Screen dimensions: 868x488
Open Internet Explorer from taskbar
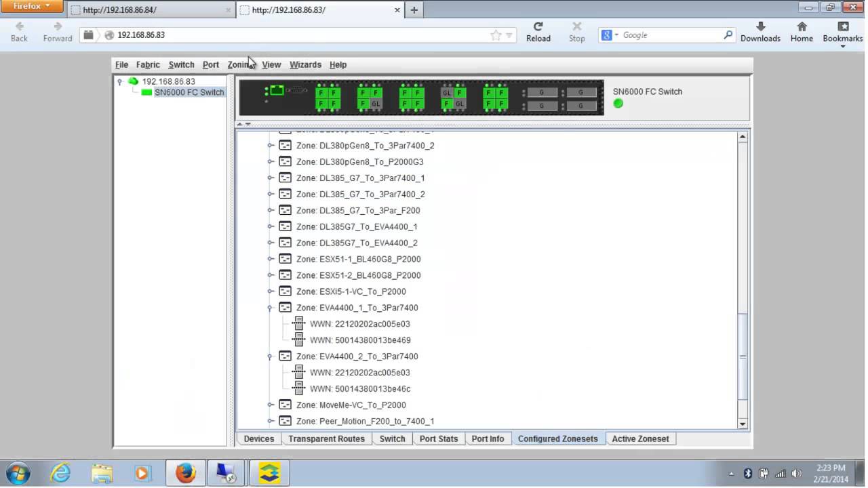60,473
